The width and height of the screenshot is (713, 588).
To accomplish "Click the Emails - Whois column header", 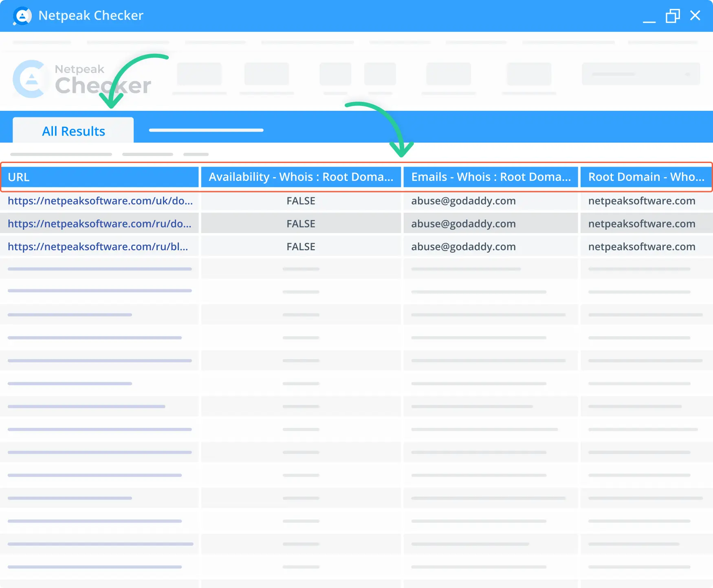I will tap(491, 177).
